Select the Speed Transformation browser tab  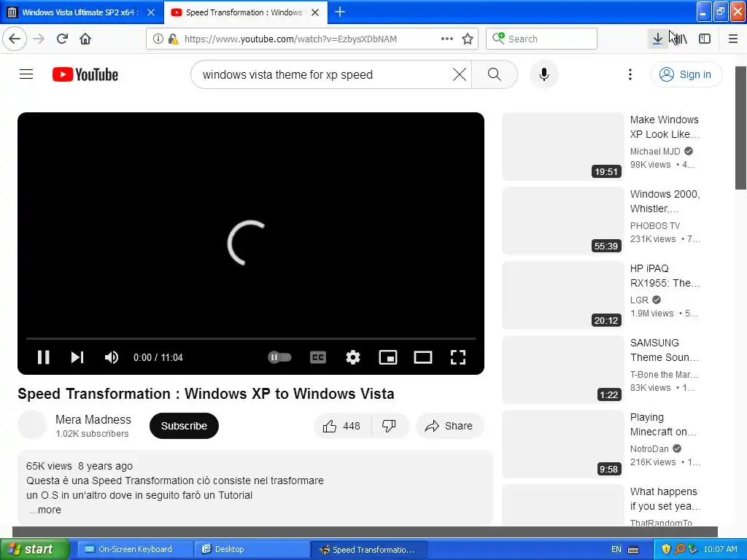click(x=244, y=12)
